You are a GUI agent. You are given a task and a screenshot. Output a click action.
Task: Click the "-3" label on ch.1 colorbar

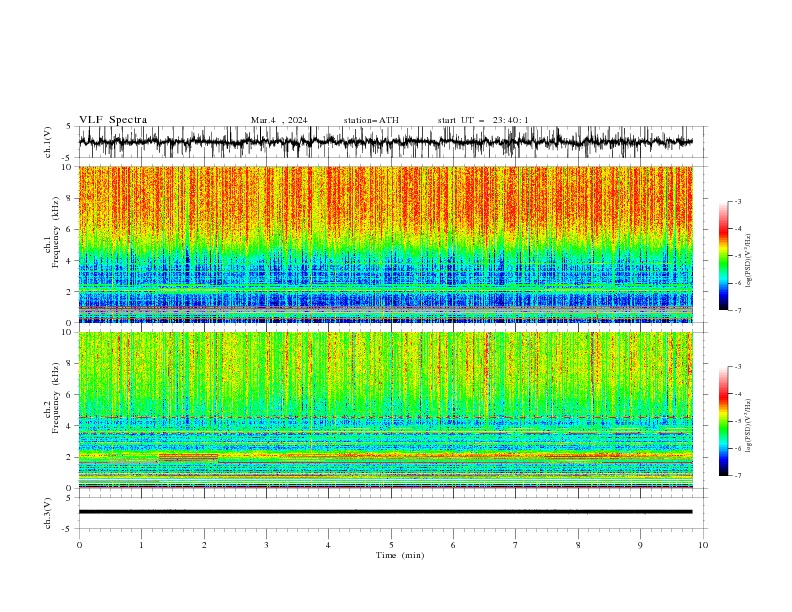(x=737, y=201)
